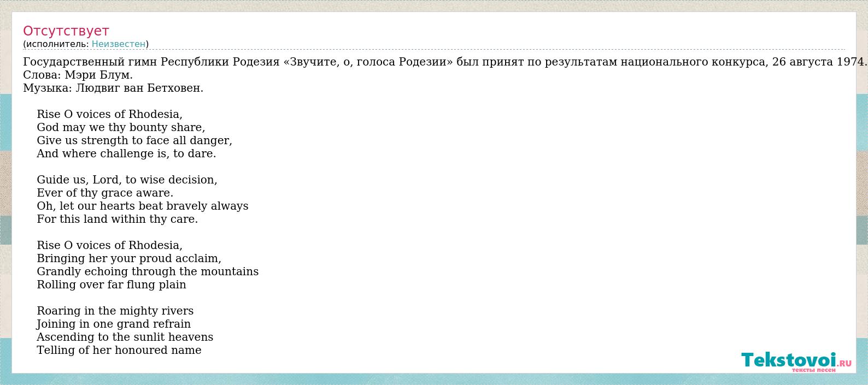
Task: Click 'Grandly echoing through the mountains'
Action: (148, 271)
